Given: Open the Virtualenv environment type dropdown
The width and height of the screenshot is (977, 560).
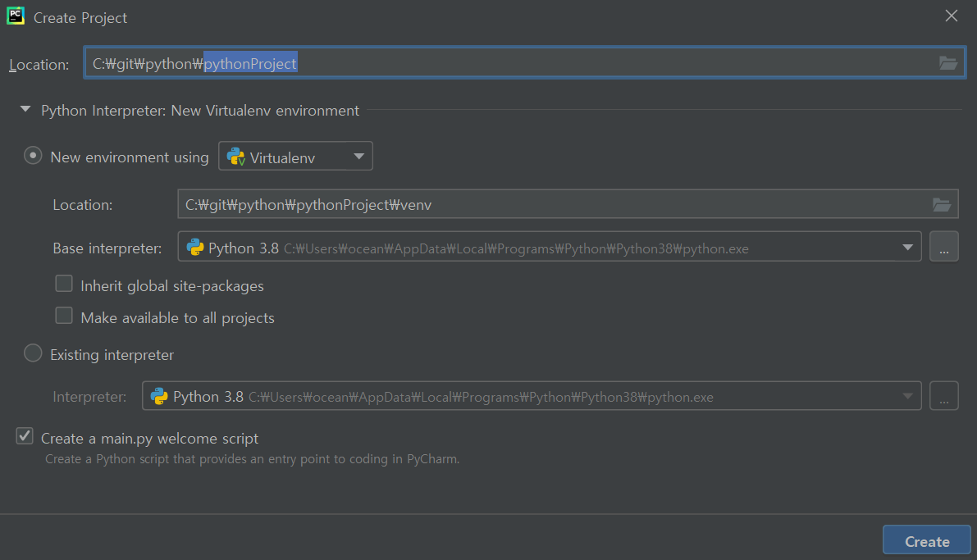Looking at the screenshot, I should (295, 156).
